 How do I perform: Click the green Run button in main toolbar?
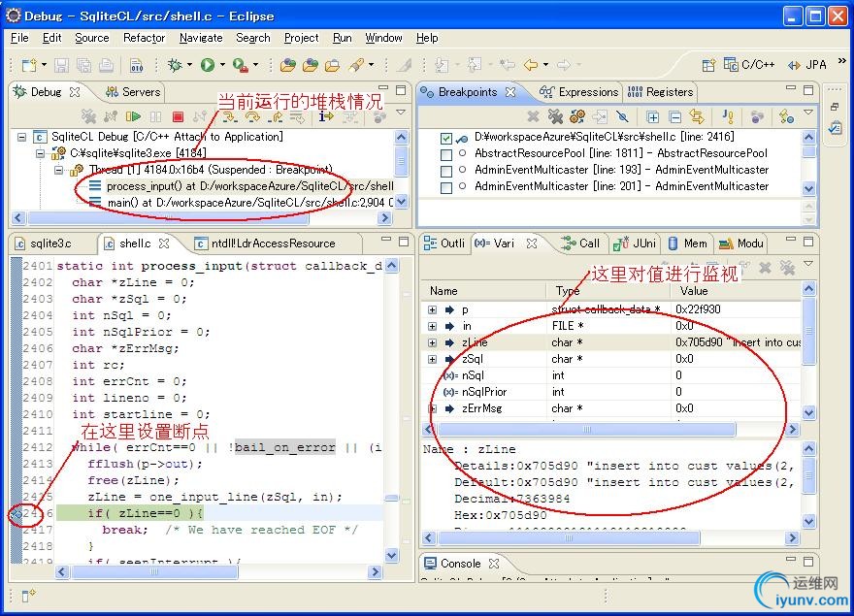(x=207, y=65)
